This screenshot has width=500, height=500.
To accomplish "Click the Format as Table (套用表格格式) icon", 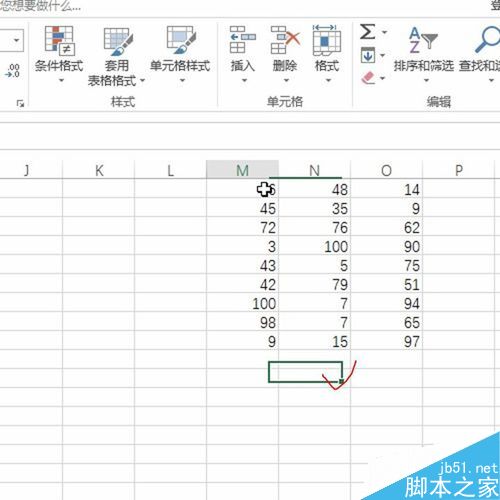I will [117, 41].
